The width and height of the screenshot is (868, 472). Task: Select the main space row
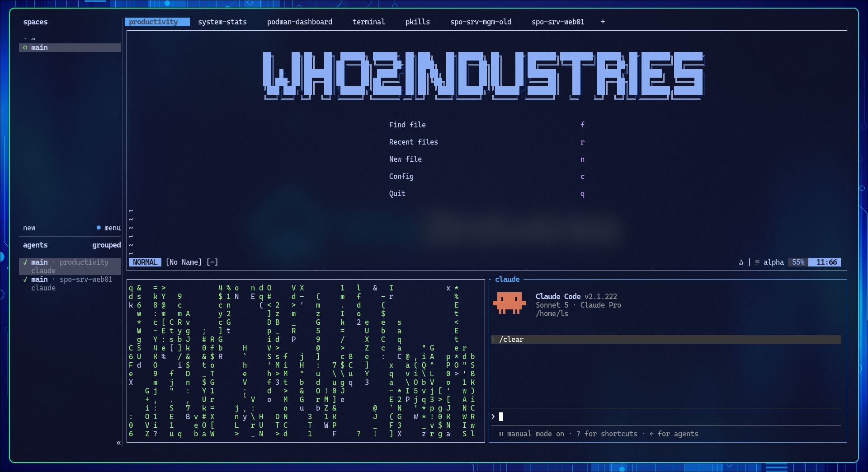70,47
